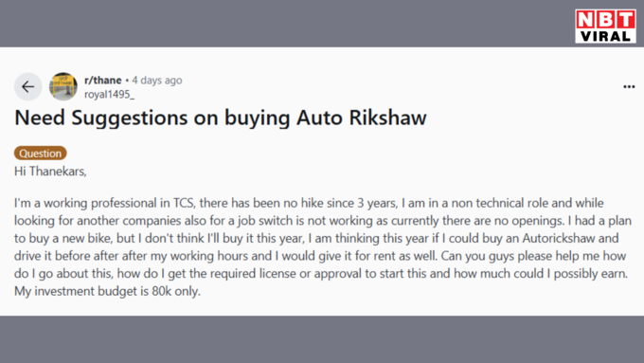The height and width of the screenshot is (363, 644).
Task: Filter by the Question flair tag
Action: [x=40, y=153]
